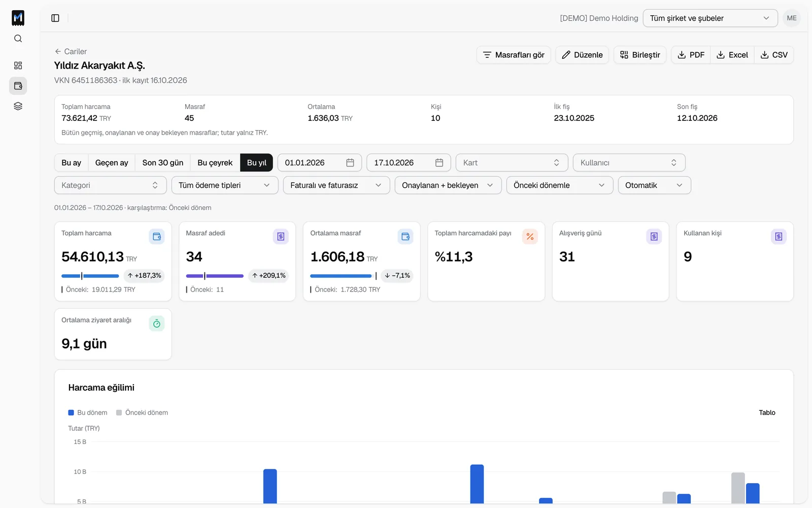Click wallet icon on Ortalama masraf card
This screenshot has height=508, width=812.
(405, 237)
